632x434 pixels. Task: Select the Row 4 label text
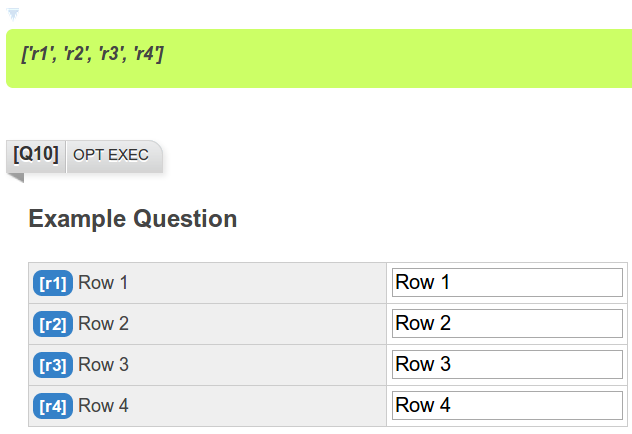coord(104,405)
